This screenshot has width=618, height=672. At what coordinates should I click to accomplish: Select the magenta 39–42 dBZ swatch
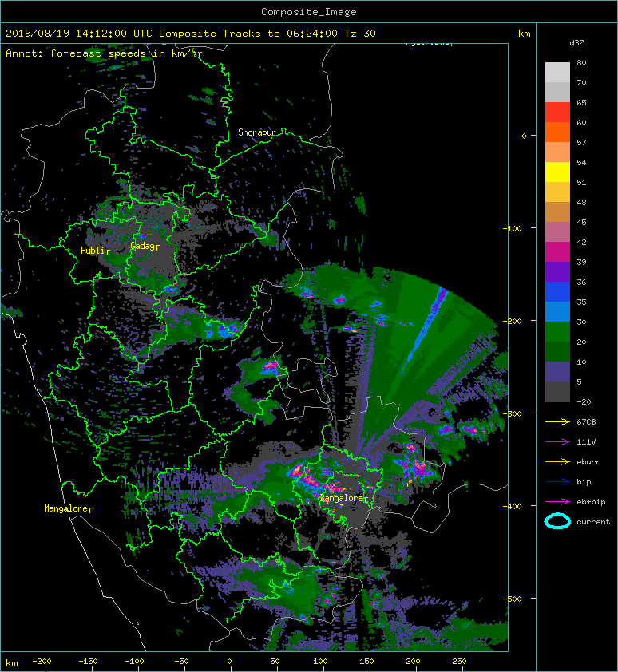pos(557,252)
